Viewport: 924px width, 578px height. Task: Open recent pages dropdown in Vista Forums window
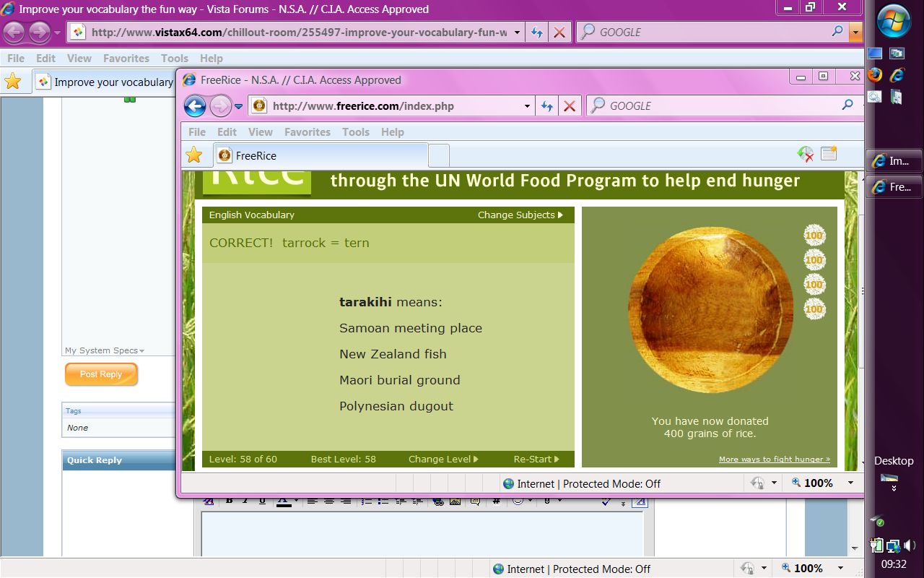tap(57, 33)
